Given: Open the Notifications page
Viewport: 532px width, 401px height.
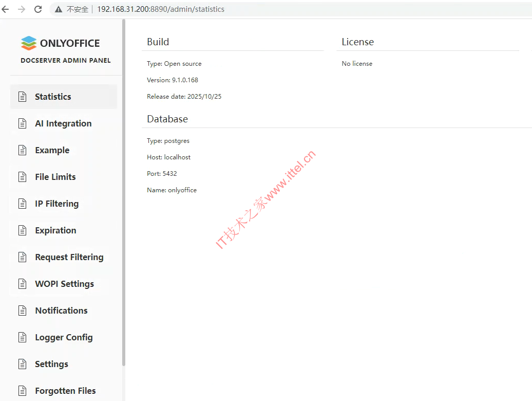Looking at the screenshot, I should pos(61,311).
